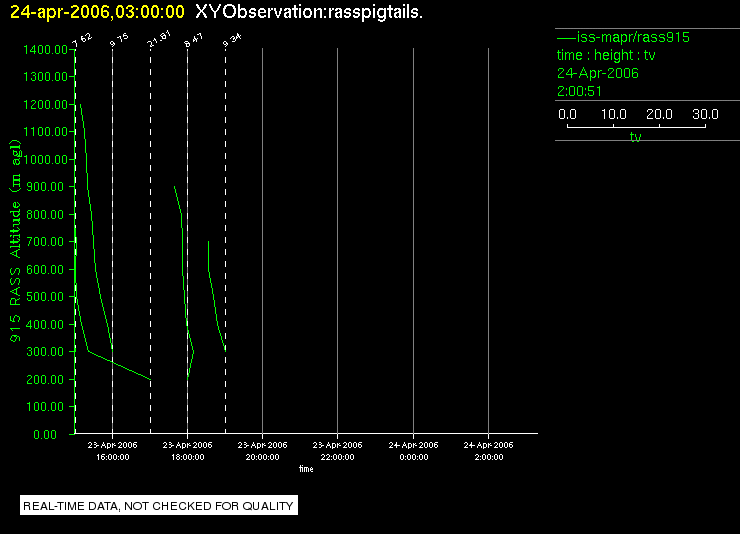Image resolution: width=740 pixels, height=534 pixels.
Task: Click the 'XYObservation:rasspigtails.' title
Action: pyautogui.click(x=309, y=12)
